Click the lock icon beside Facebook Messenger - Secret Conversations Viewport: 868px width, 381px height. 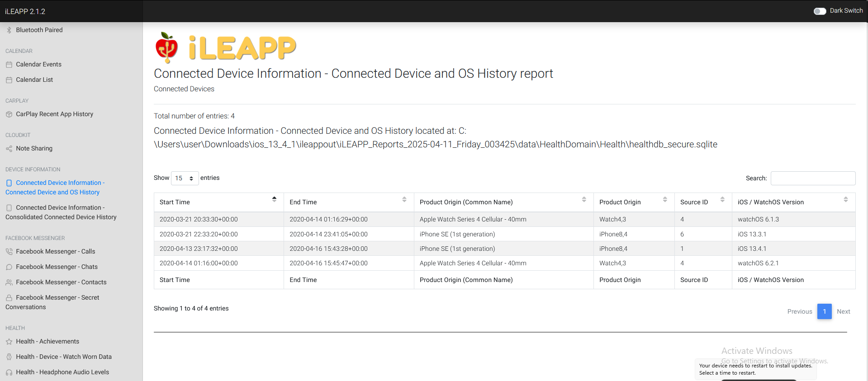click(9, 298)
